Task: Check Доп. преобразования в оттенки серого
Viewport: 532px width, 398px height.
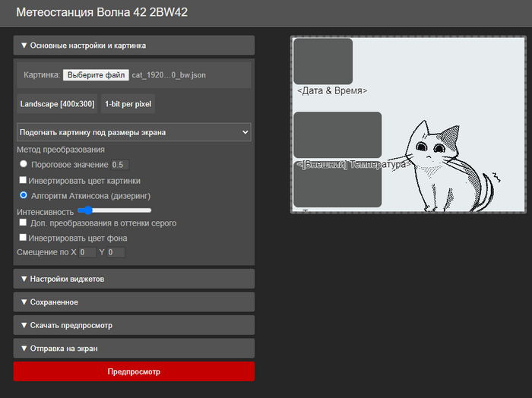Action: click(24, 223)
